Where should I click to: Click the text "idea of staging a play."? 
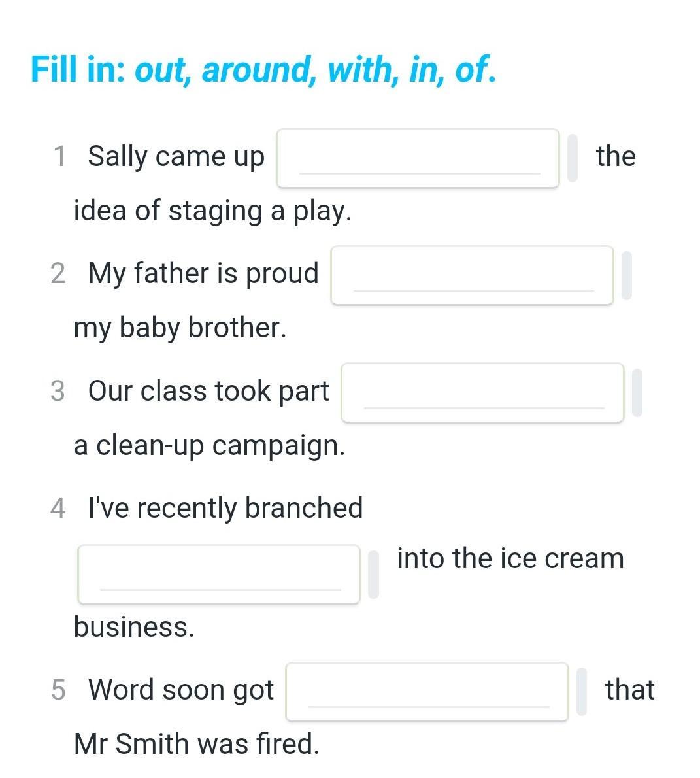[212, 211]
